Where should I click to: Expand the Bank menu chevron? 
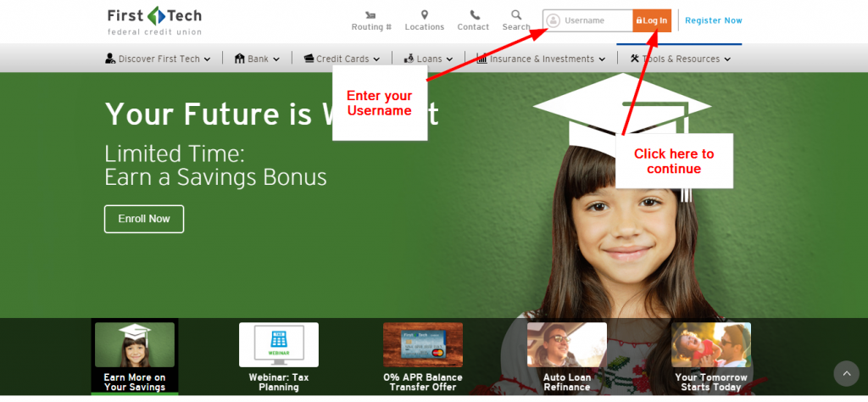point(275,59)
